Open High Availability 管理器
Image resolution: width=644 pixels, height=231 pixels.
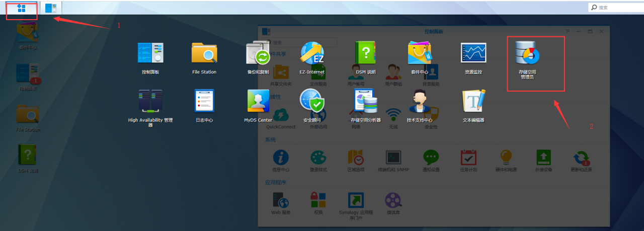coord(150,108)
